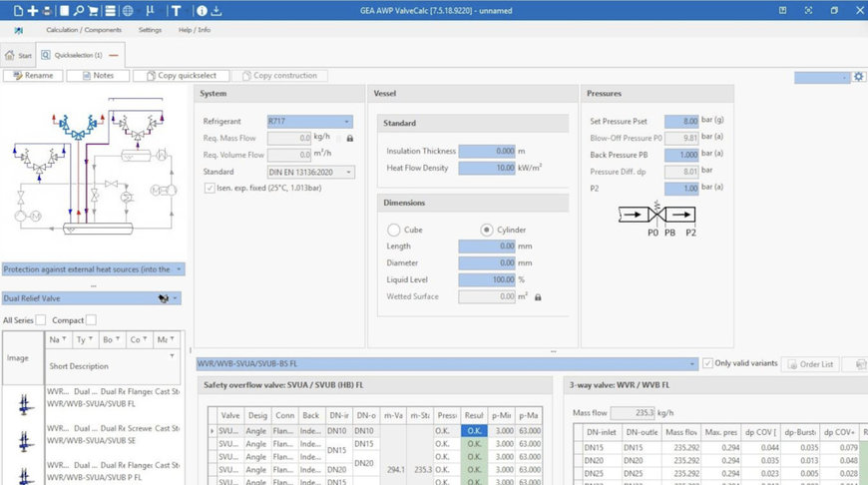The image size is (868, 485).
Task: Close Quickselection tab with red dash
Action: tap(114, 55)
